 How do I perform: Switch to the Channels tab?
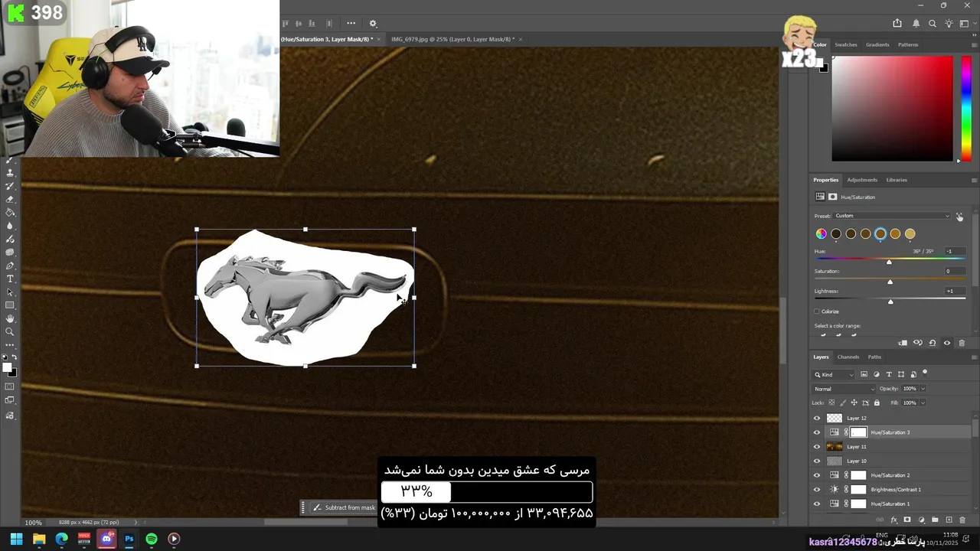point(848,357)
